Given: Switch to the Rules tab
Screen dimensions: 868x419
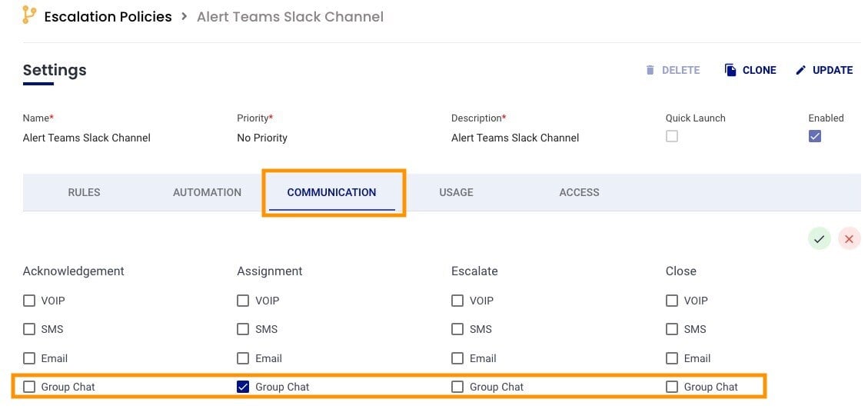Looking at the screenshot, I should point(84,192).
